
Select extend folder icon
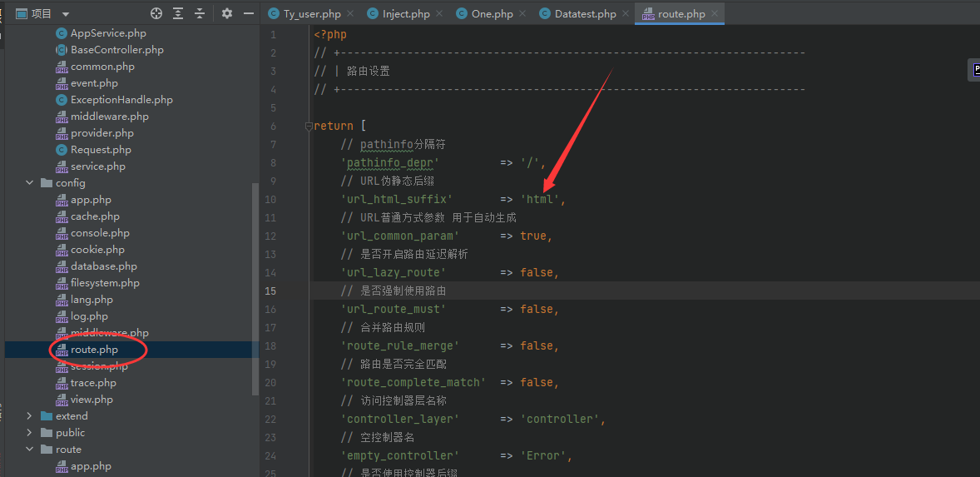(x=47, y=415)
